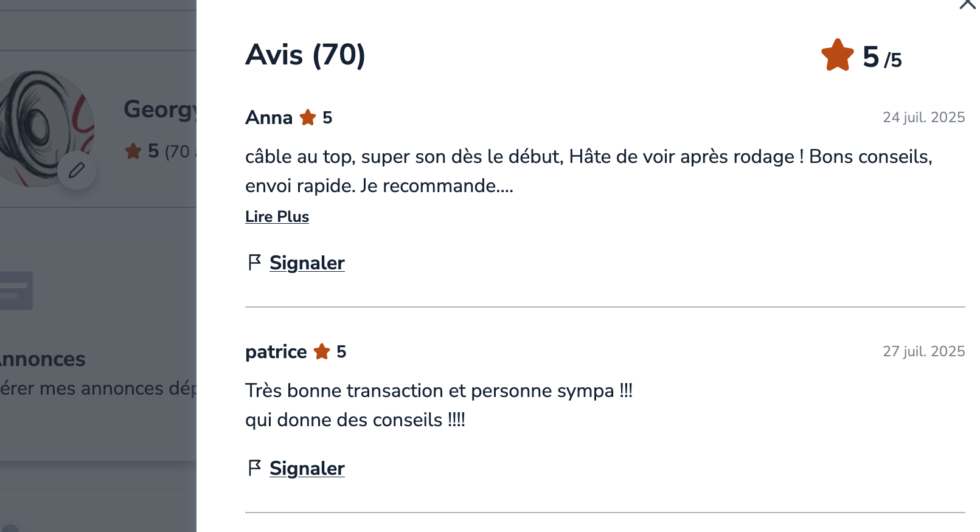Click the large overall rating star
Screen dimensions: 980x532
(x=837, y=55)
